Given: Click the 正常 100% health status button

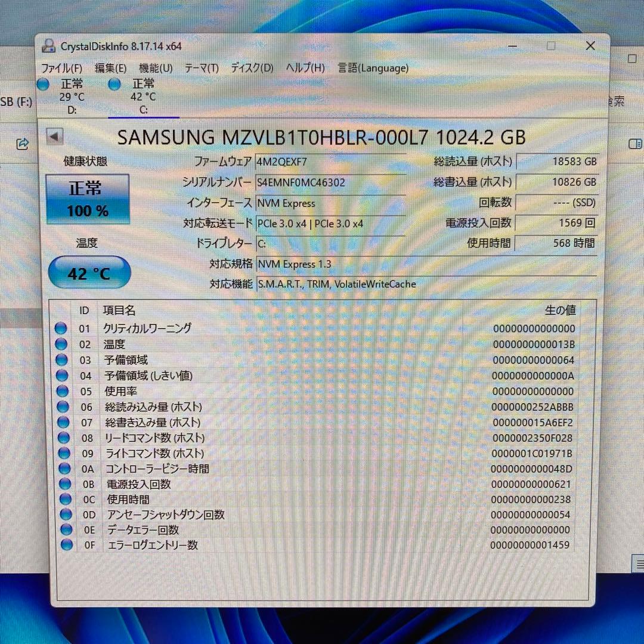Looking at the screenshot, I should point(87,197).
